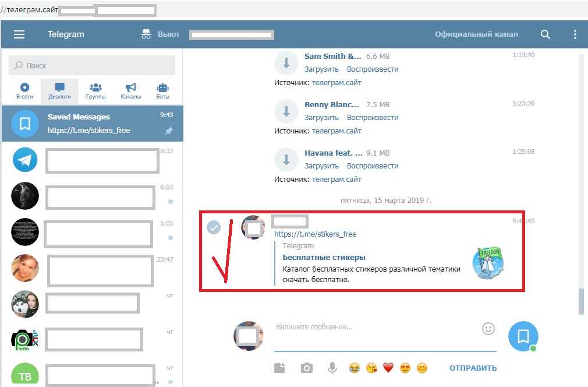Click the chat scrollbar thumb

click(581, 301)
